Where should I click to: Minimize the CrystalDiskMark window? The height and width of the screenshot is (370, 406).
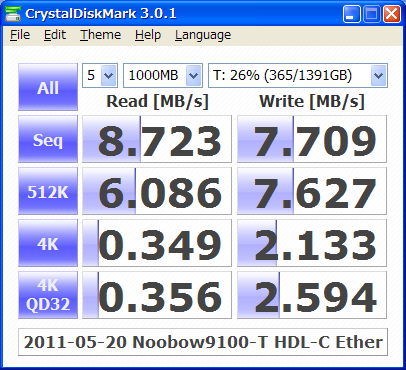(x=351, y=14)
